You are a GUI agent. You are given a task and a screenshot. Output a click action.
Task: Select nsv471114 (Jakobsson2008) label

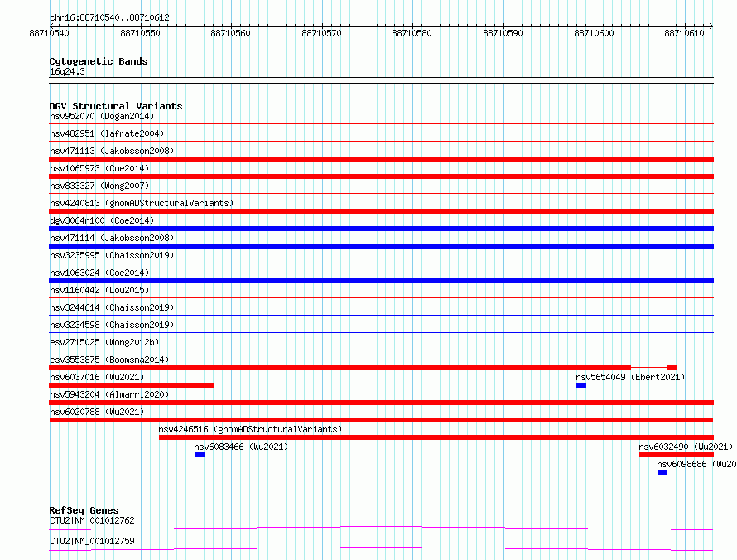[x=112, y=238]
